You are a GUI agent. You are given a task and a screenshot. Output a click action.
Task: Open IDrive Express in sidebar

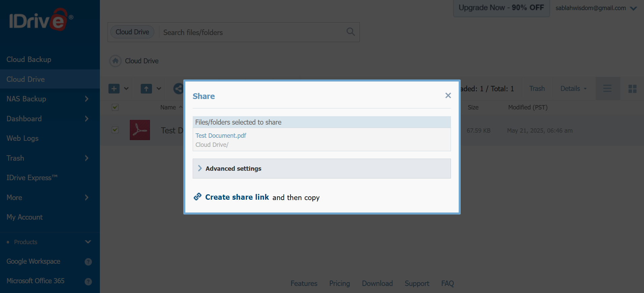point(32,177)
